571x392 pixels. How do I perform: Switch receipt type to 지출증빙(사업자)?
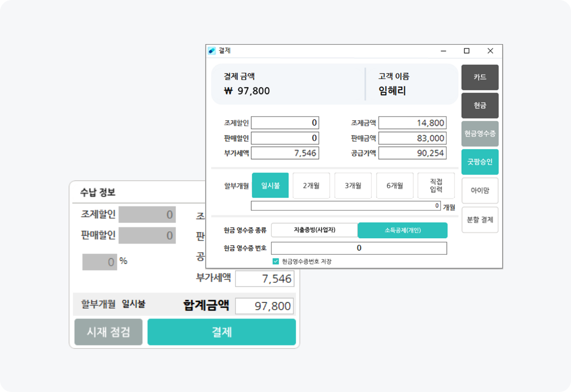point(314,230)
